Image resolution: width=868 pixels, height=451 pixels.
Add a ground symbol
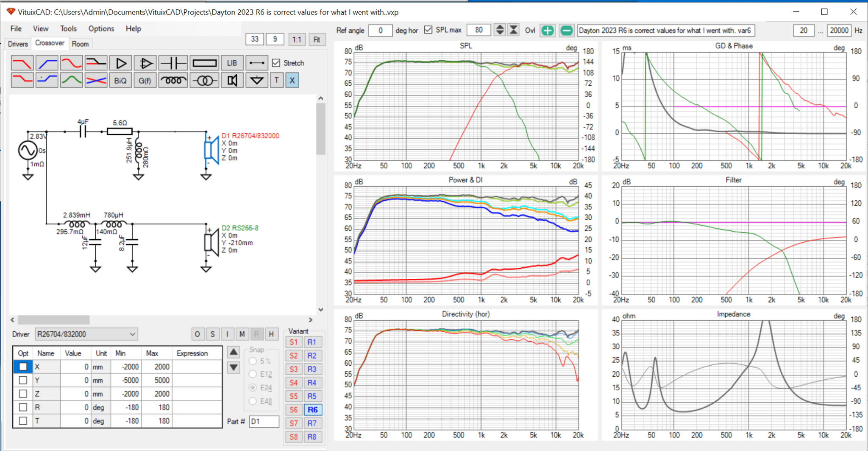[x=256, y=80]
